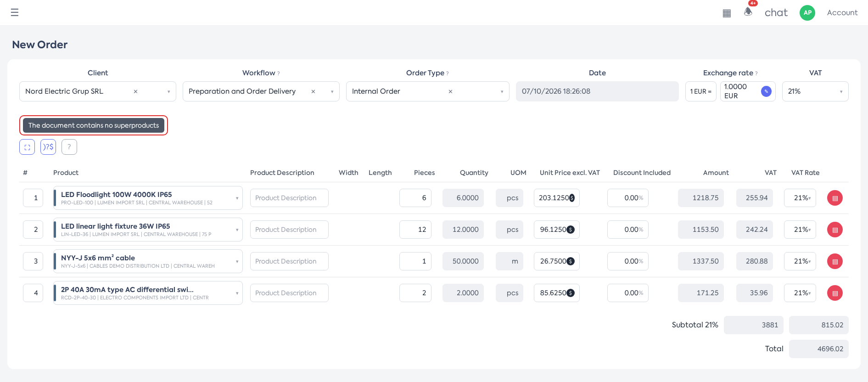Click the fullscreen expand icon button

(27, 147)
